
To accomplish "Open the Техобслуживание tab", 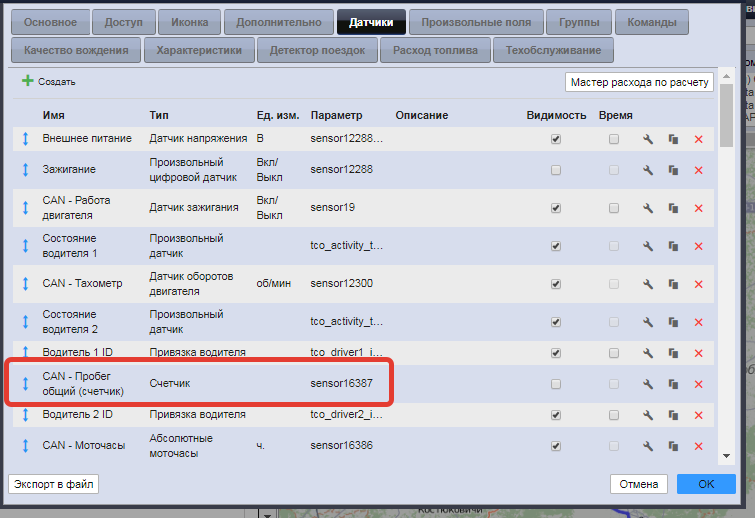I will (553, 50).
